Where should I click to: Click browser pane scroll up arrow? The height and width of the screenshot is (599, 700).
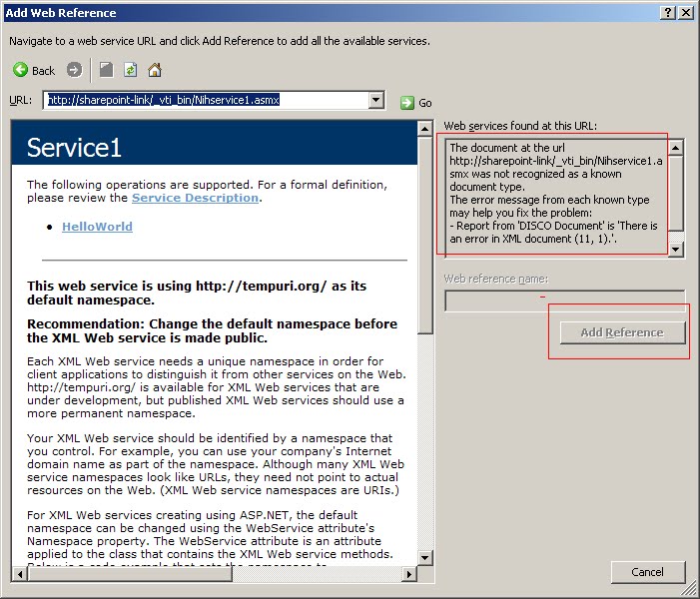pos(425,129)
